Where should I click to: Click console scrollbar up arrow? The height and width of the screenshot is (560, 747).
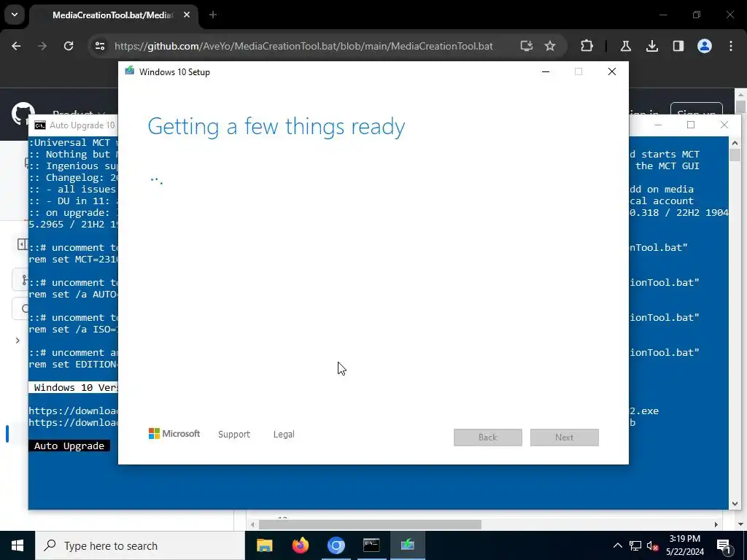[735, 143]
